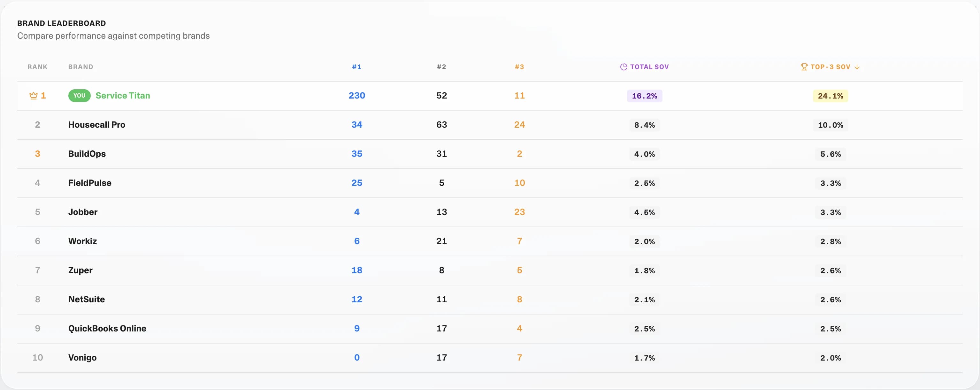The width and height of the screenshot is (980, 390).
Task: Select the QuickBooks Online row
Action: tap(107, 328)
